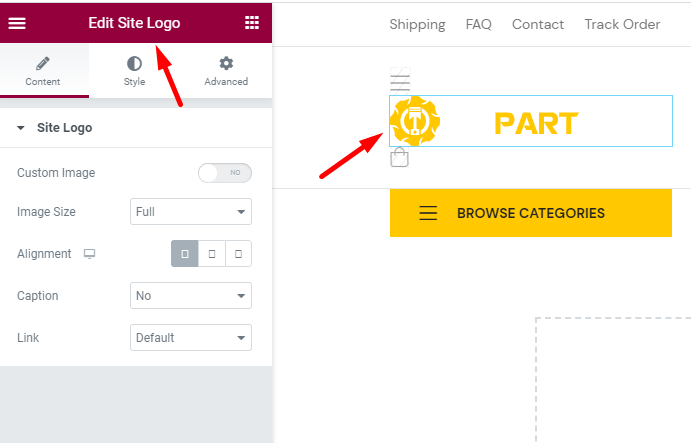This screenshot has height=443, width=691.
Task: Click the half-circle Style icon
Action: 134,63
